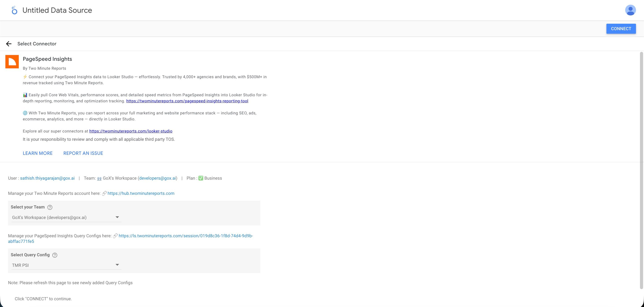The image size is (644, 307).
Task: Open the help tooltip for Select your Team
Action: (50, 207)
